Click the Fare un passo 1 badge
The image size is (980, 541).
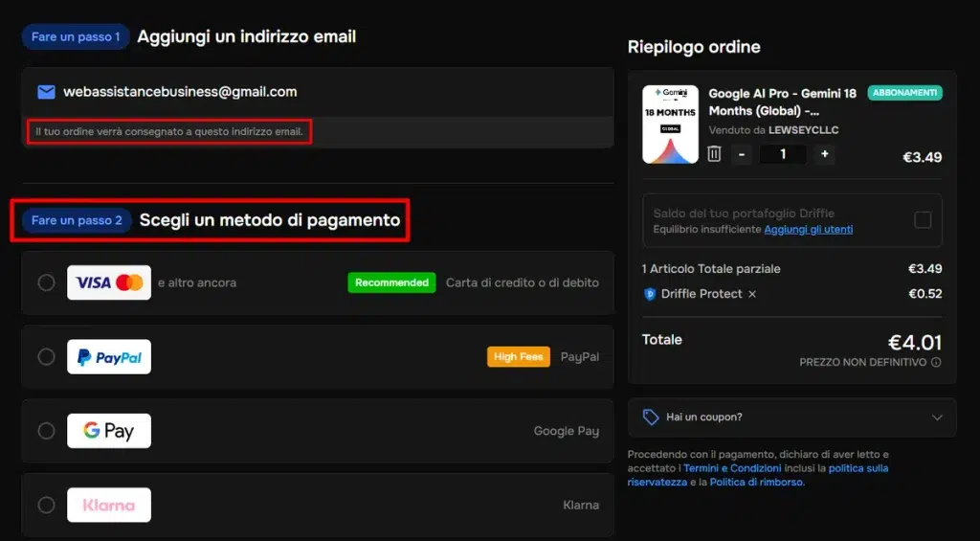coord(76,37)
